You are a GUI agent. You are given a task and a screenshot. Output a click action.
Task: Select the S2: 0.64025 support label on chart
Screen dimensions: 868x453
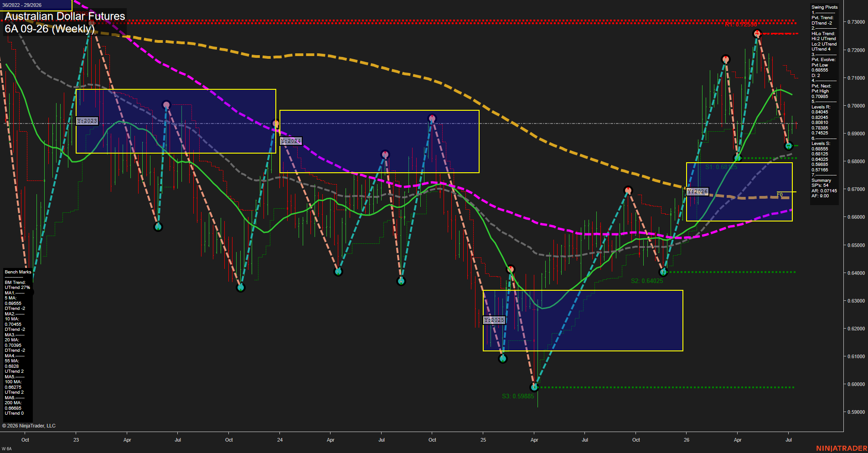click(647, 281)
